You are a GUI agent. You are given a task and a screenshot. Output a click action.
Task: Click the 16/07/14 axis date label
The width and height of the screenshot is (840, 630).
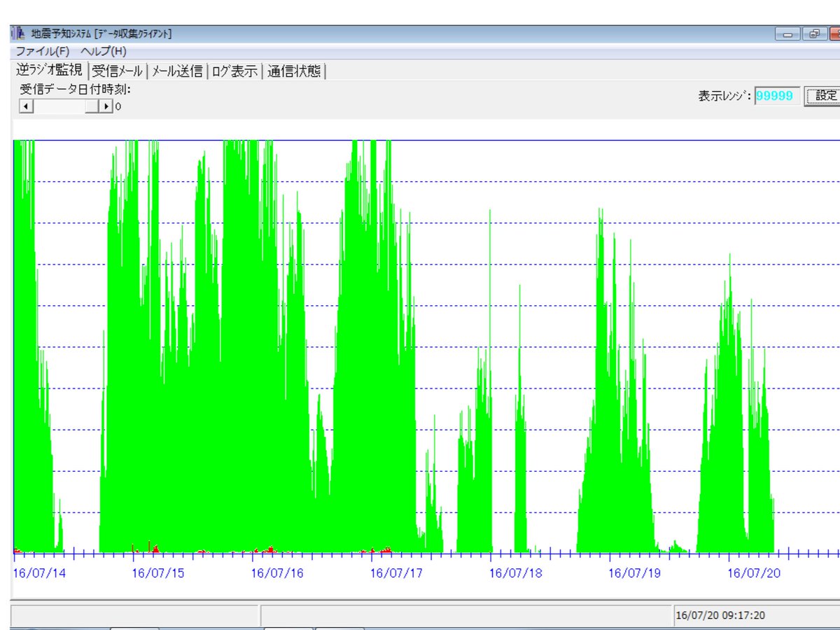tap(40, 573)
